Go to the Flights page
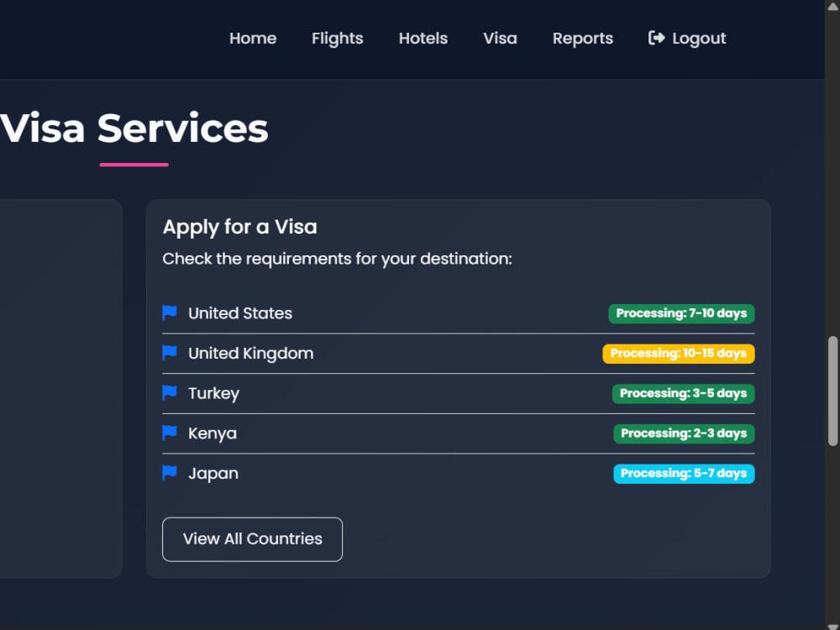Viewport: 840px width, 630px height. pos(337,39)
